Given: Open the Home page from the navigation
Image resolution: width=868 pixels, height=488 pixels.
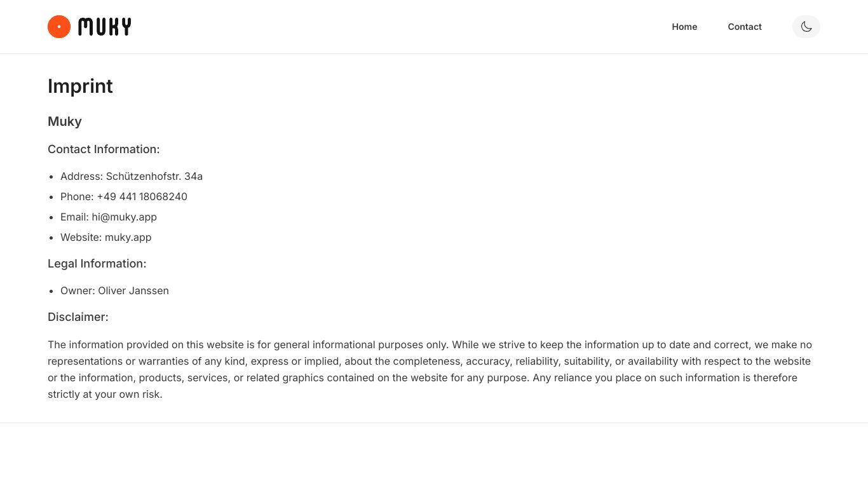Looking at the screenshot, I should coord(684,27).
